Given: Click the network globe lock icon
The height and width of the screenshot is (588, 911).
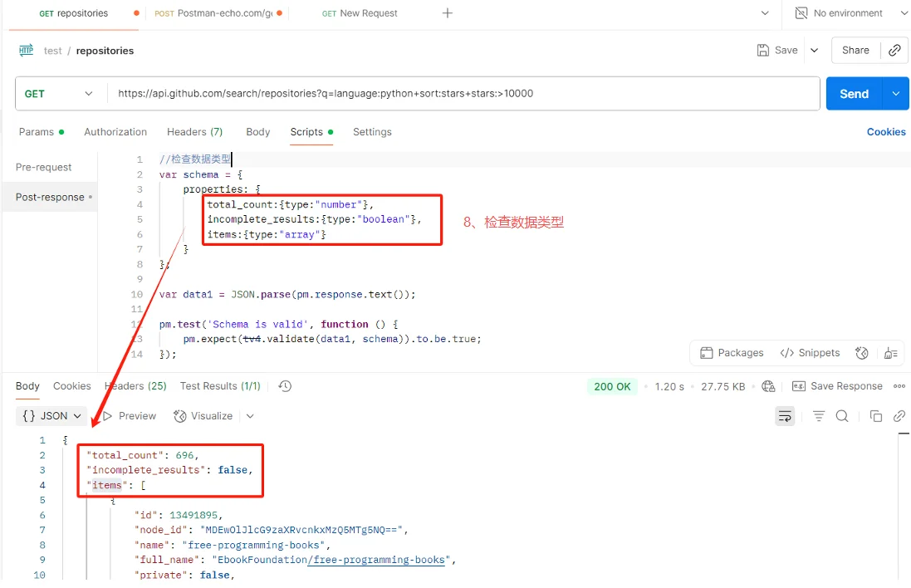Looking at the screenshot, I should [768, 386].
